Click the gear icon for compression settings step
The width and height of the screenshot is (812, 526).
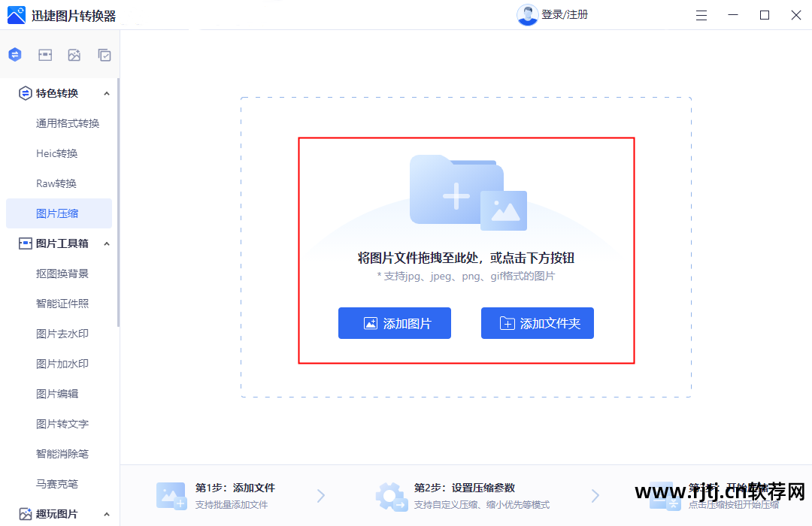pyautogui.click(x=391, y=494)
